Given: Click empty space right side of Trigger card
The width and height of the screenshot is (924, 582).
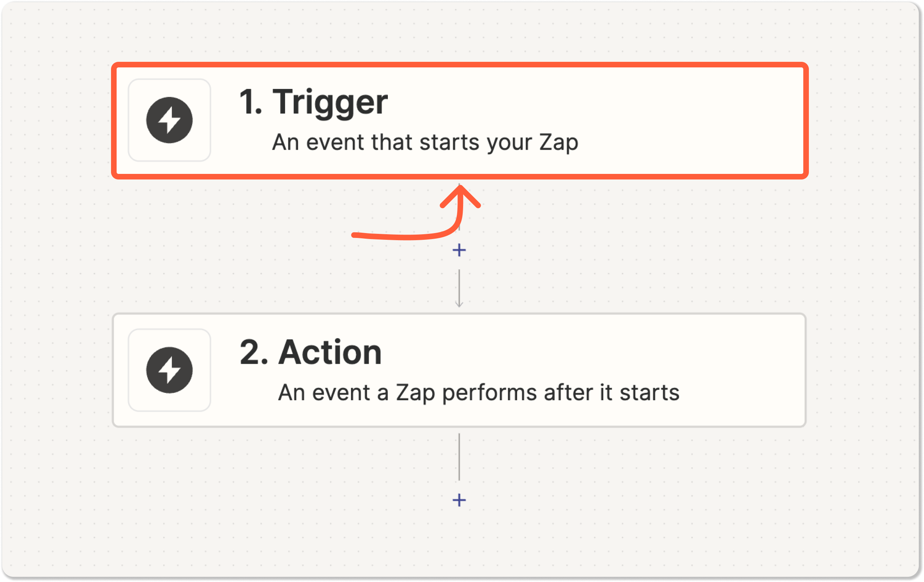Looking at the screenshot, I should [x=710, y=120].
